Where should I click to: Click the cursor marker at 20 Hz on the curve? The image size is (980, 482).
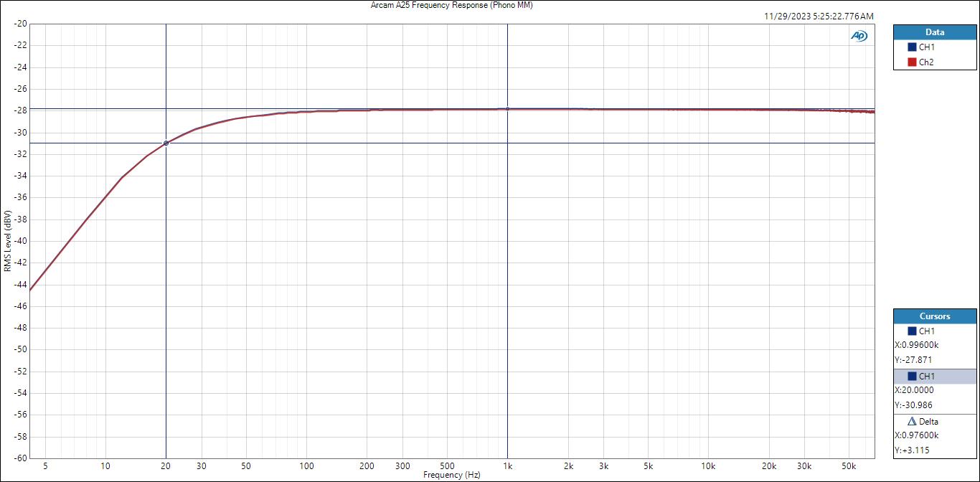tap(166, 143)
